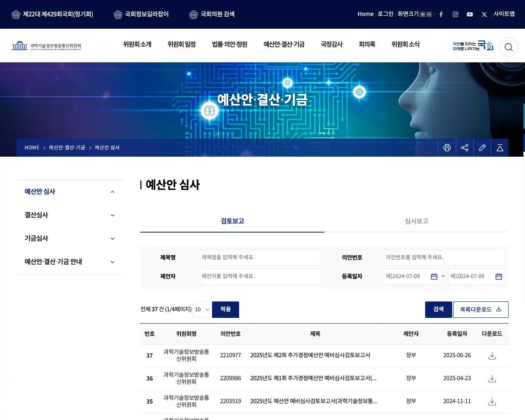
Task: Download the file for row 36
Action: coord(492,379)
